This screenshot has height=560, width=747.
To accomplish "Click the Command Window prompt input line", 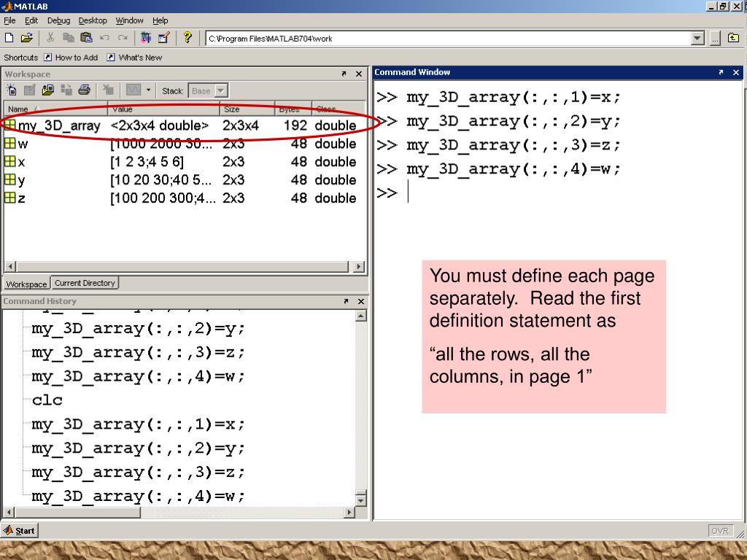I will click(557, 192).
